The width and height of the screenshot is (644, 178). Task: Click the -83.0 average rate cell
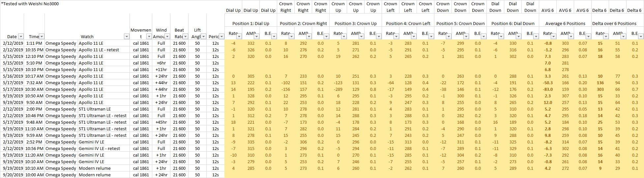pyautogui.click(x=547, y=89)
